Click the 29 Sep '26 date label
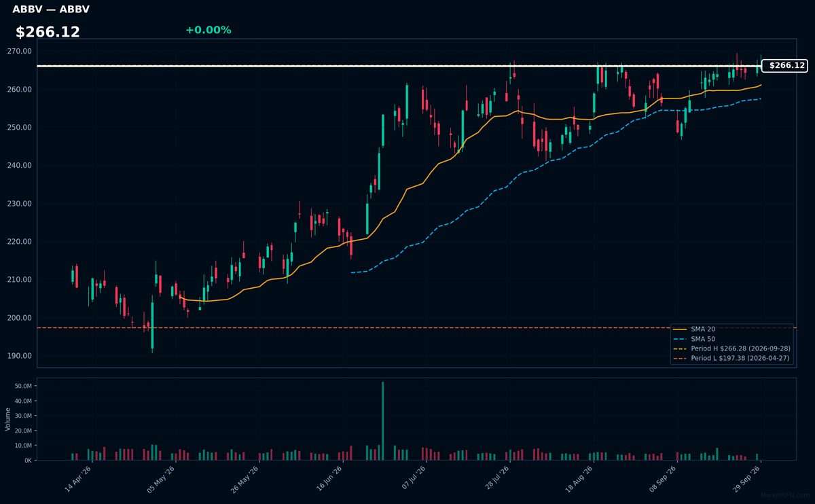The image size is (815, 504). coord(747,478)
